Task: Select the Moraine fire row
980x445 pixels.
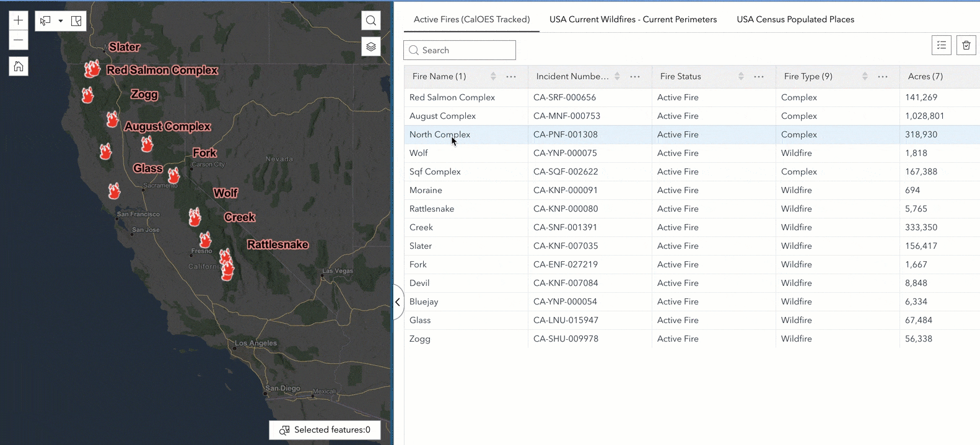Action: 692,190
